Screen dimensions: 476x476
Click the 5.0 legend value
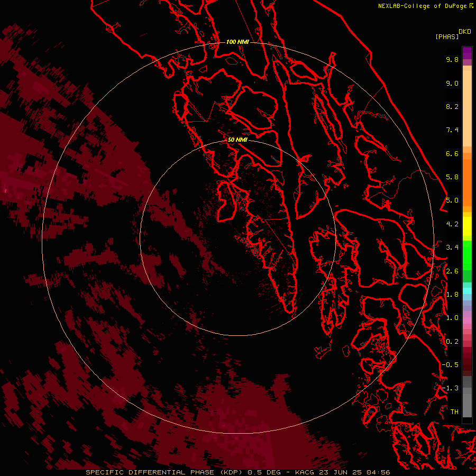coord(452,200)
